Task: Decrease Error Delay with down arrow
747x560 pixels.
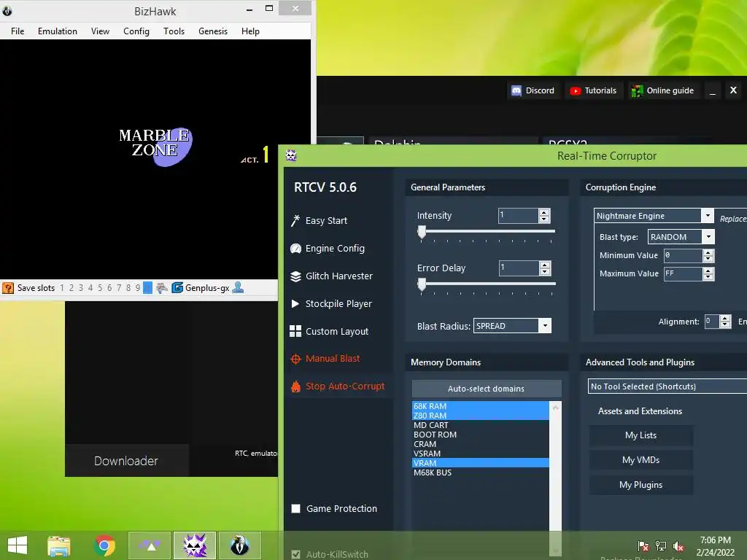Action: coord(544,271)
